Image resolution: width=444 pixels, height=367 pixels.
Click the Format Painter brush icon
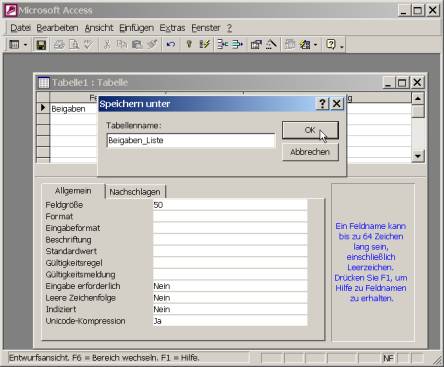152,44
